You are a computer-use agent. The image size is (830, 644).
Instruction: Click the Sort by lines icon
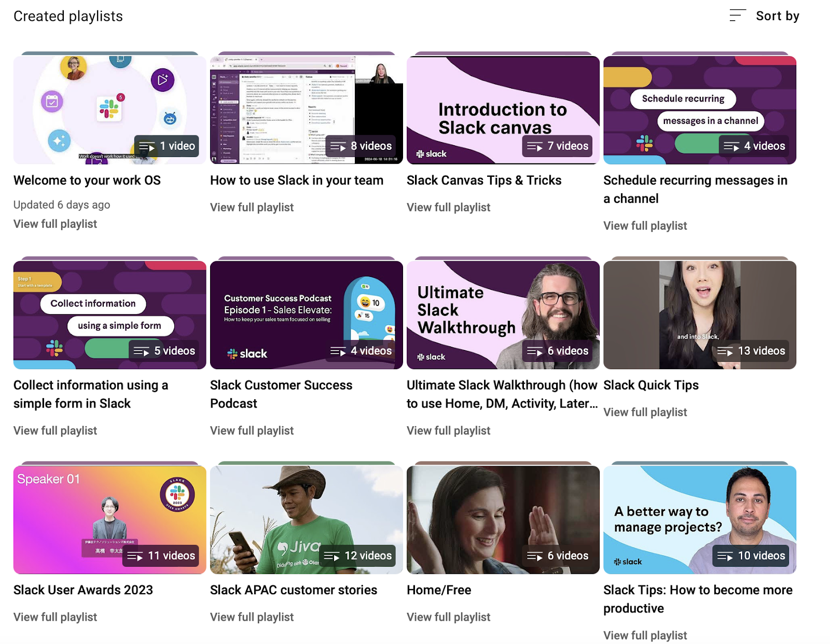(737, 16)
